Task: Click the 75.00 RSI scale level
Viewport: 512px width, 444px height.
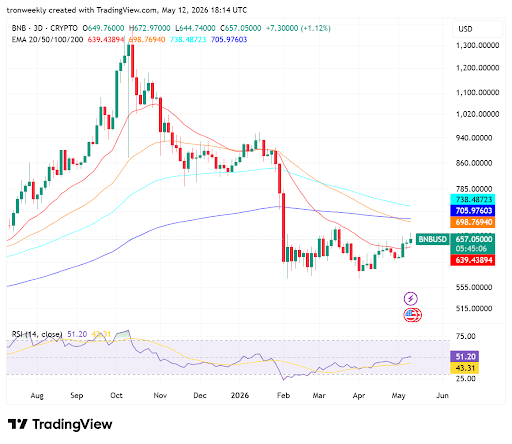Action: pyautogui.click(x=466, y=336)
